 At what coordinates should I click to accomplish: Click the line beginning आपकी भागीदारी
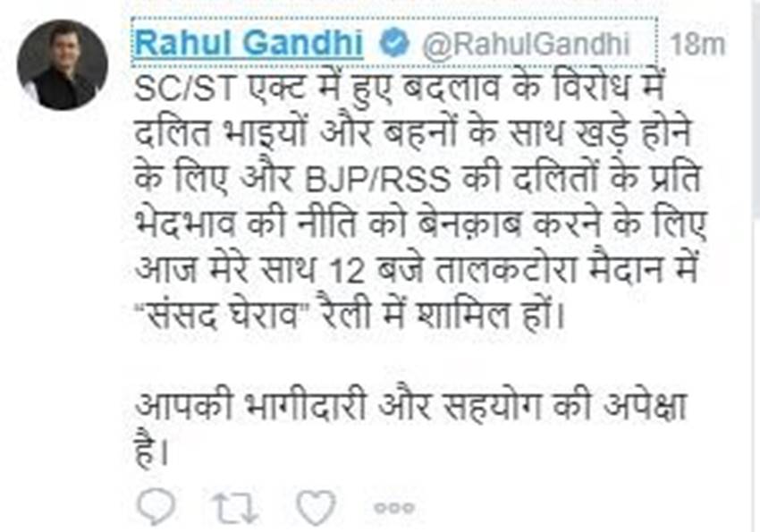point(411,406)
